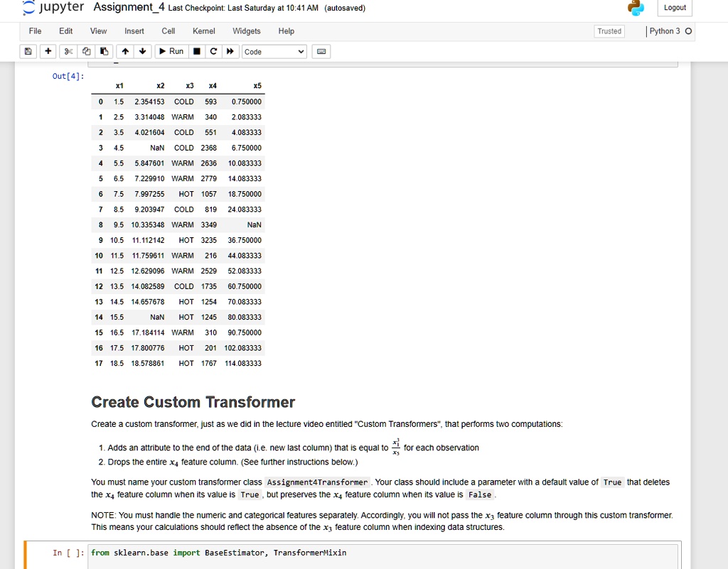The image size is (728, 569).
Task: Open the Kernel menu
Action: (204, 31)
